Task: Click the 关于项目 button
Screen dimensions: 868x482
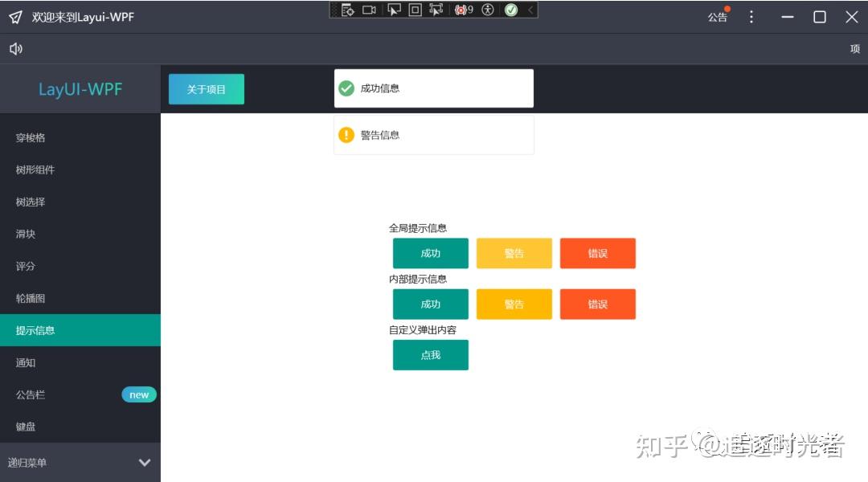Action: (x=206, y=88)
